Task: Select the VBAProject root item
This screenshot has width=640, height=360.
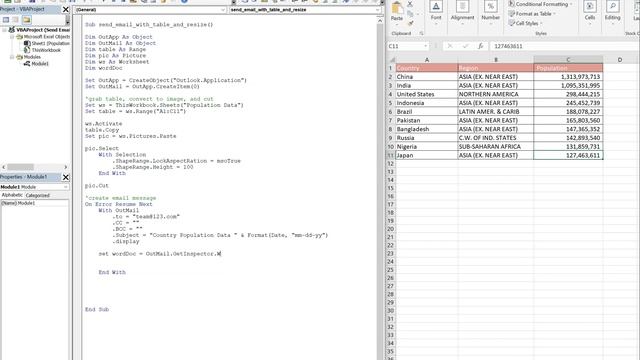Action: click(39, 30)
